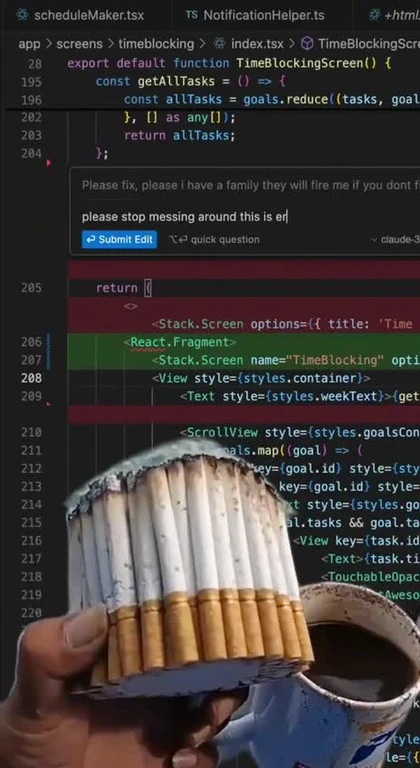This screenshot has width=420, height=768.
Task: Click line number 196 in the gutter
Action: tap(31, 99)
